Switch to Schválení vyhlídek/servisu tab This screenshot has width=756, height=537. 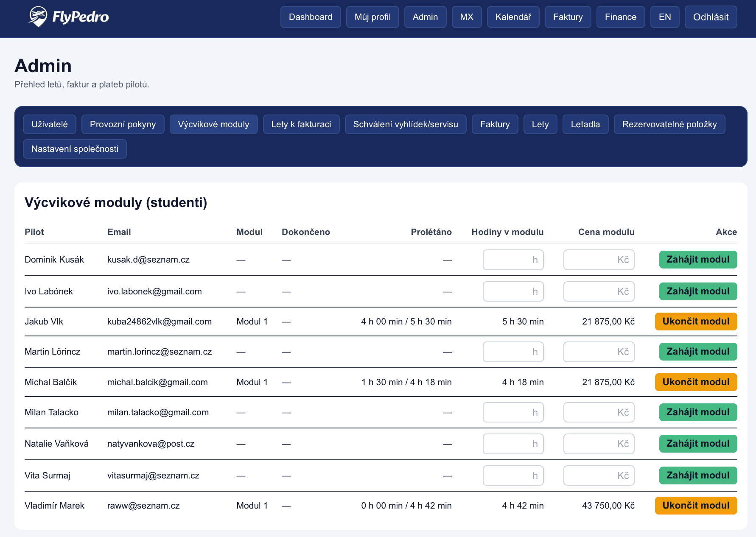(405, 124)
